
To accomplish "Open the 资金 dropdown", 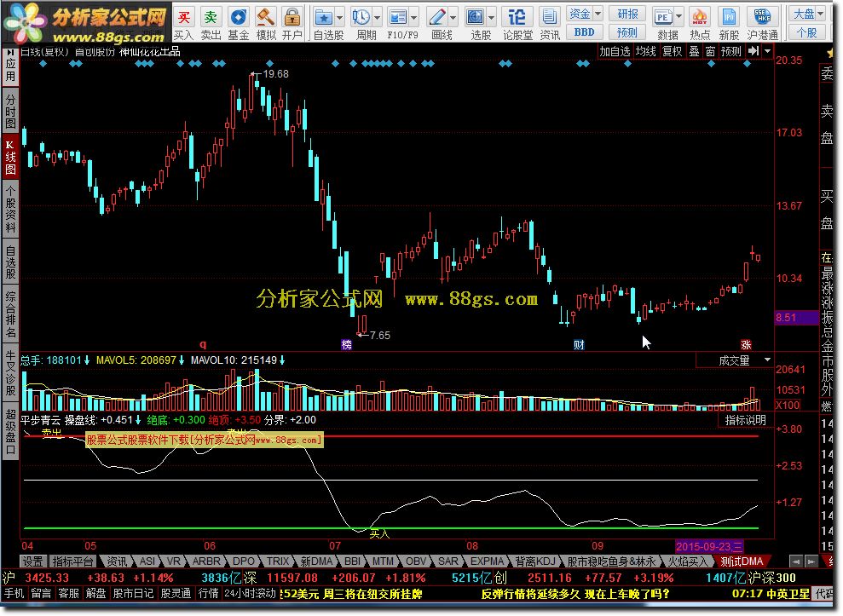I will [585, 14].
